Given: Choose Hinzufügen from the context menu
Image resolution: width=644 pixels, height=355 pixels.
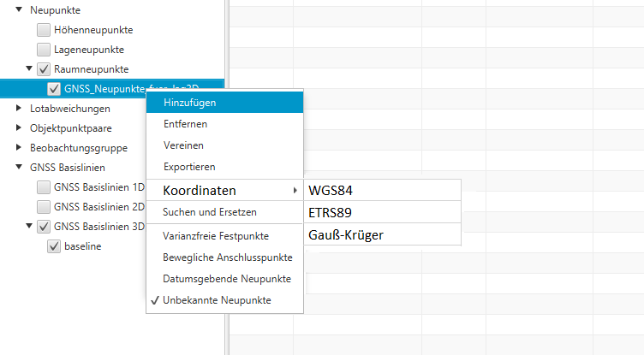Looking at the screenshot, I should [189, 103].
